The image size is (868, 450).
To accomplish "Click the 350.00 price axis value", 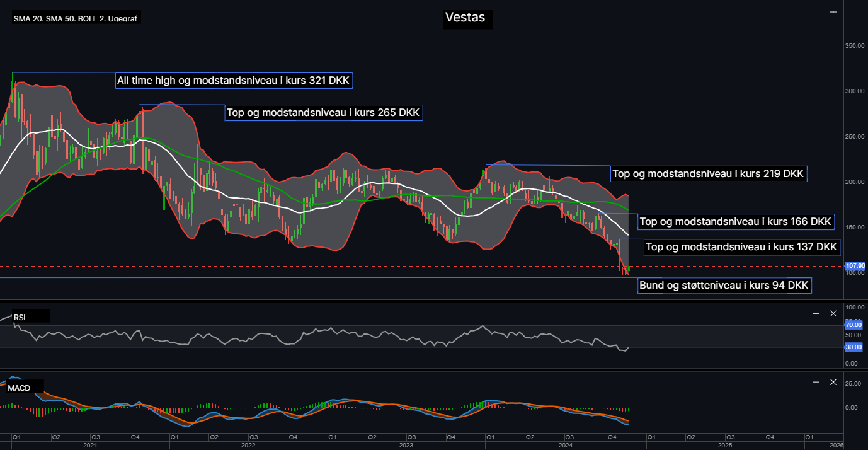I will coord(855,46).
